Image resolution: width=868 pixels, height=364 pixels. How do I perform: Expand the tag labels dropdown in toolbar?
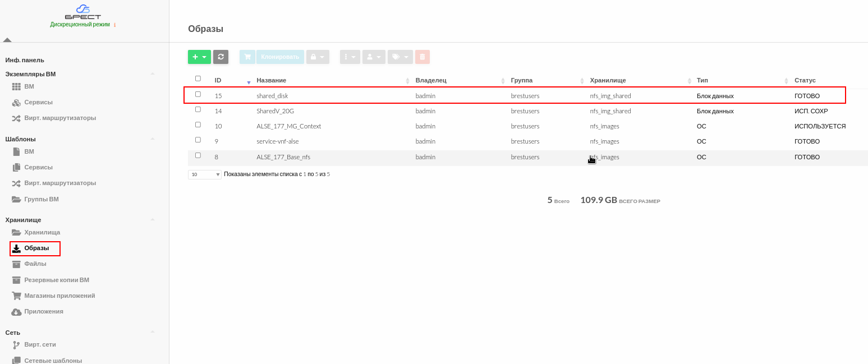tap(400, 57)
